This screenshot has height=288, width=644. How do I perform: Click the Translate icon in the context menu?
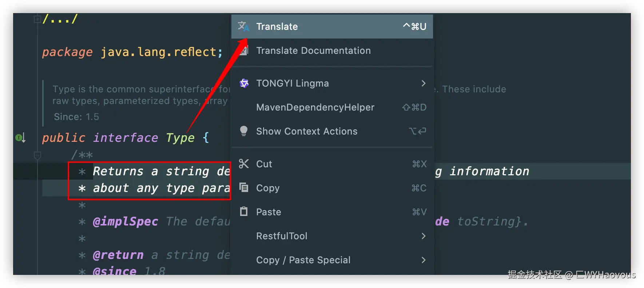(x=243, y=26)
